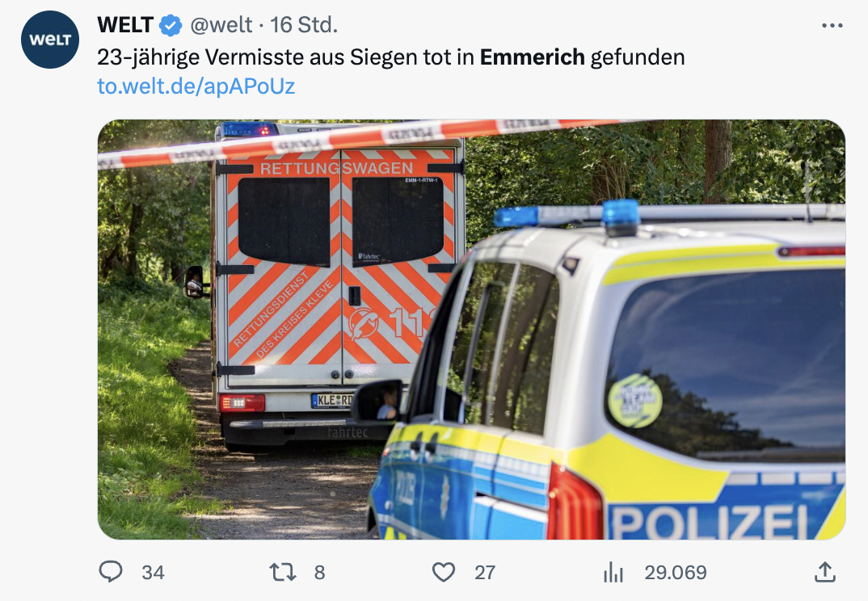
Task: Click the @welt handle
Action: click(221, 26)
